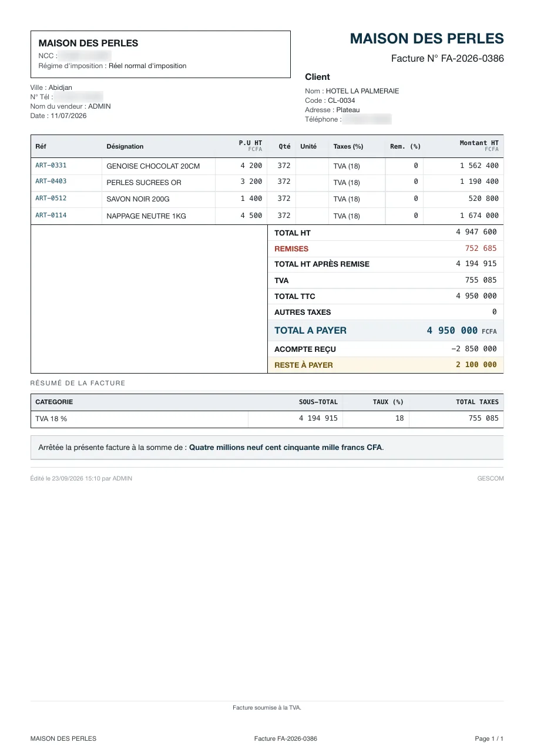Select the GENOISE CHOCOLAT 20CM cell
This screenshot has height=756, width=534.
[x=153, y=166]
